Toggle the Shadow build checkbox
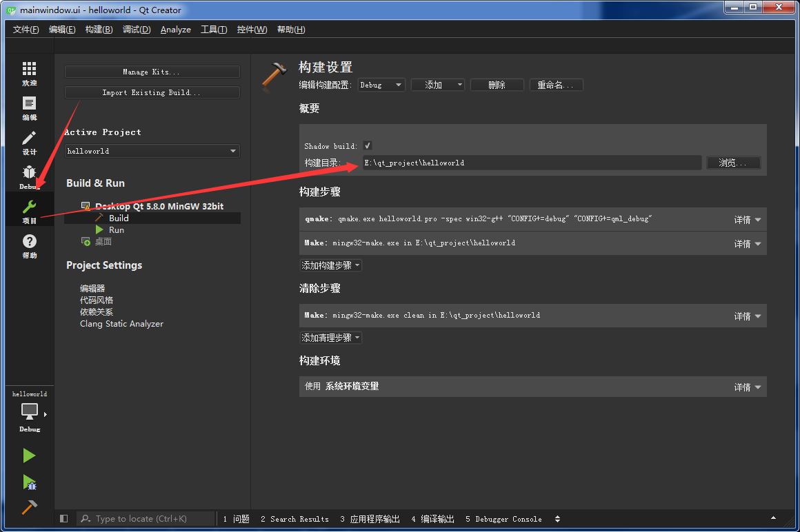Image resolution: width=800 pixels, height=532 pixels. click(x=368, y=145)
